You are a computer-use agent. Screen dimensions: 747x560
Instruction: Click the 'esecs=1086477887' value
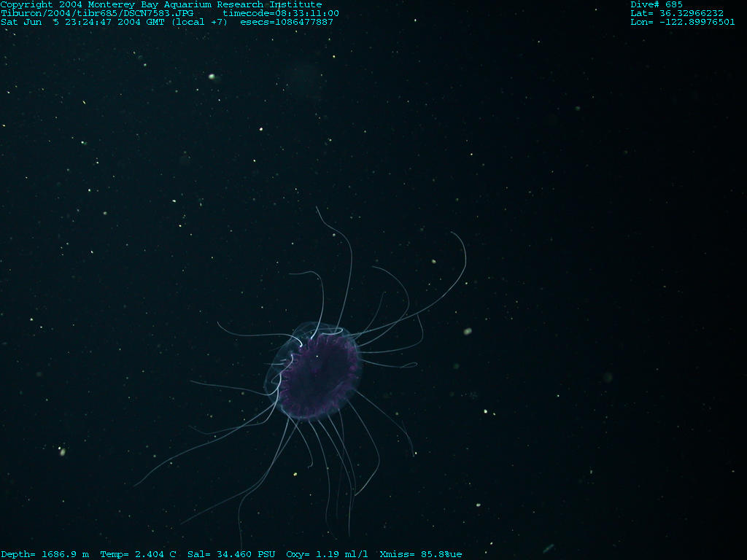[x=287, y=22]
